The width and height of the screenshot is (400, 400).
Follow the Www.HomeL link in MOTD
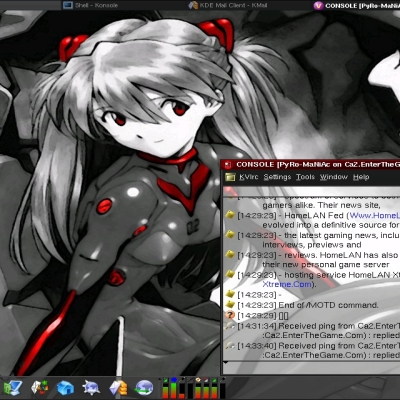[x=374, y=216]
